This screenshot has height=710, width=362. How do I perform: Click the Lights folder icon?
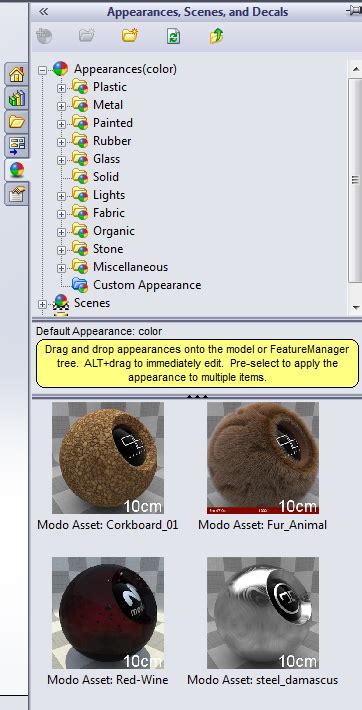click(80, 195)
